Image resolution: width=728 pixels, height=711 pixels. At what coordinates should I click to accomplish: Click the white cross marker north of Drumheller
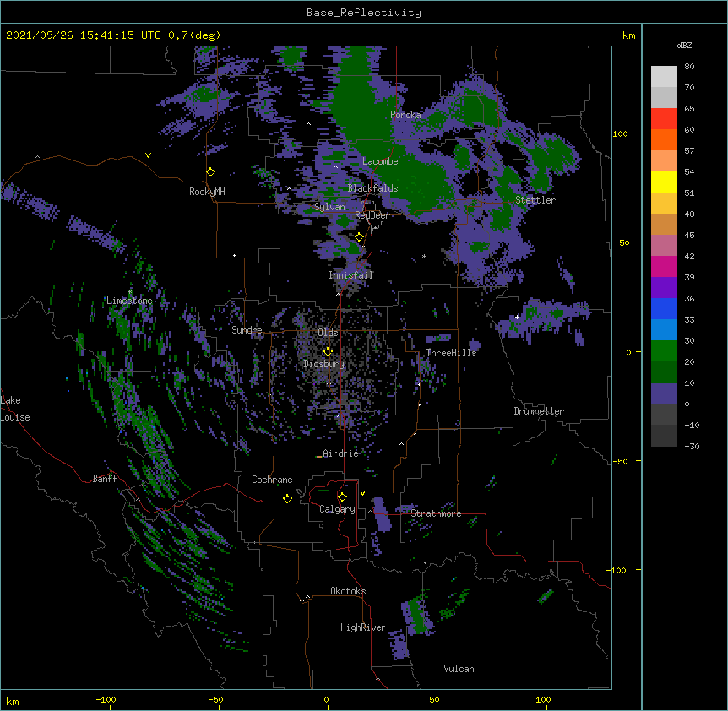517,317
